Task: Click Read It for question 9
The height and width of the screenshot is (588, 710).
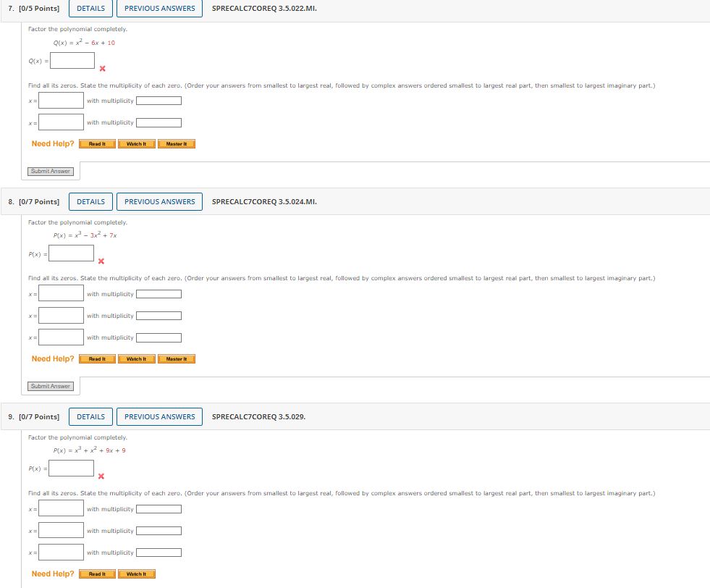Action: 96,574
